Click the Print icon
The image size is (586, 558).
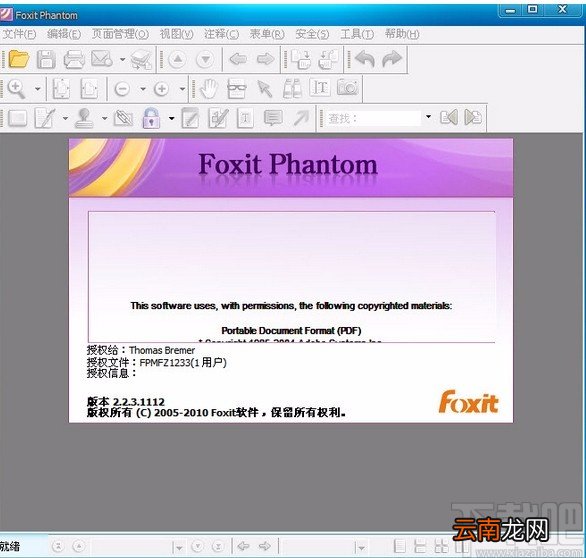click(74, 59)
